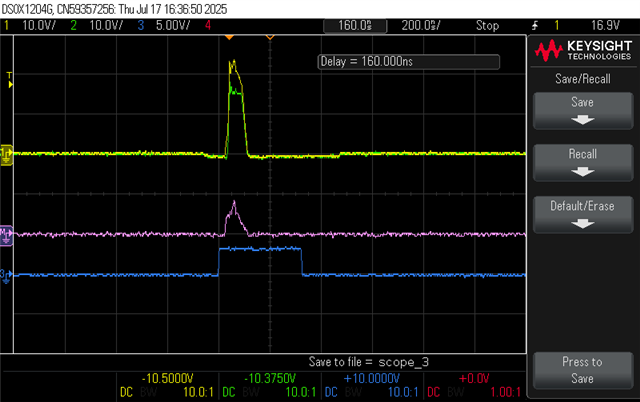
Task: Click the +10.0000V channel 3 offset value
Action: 371,378
